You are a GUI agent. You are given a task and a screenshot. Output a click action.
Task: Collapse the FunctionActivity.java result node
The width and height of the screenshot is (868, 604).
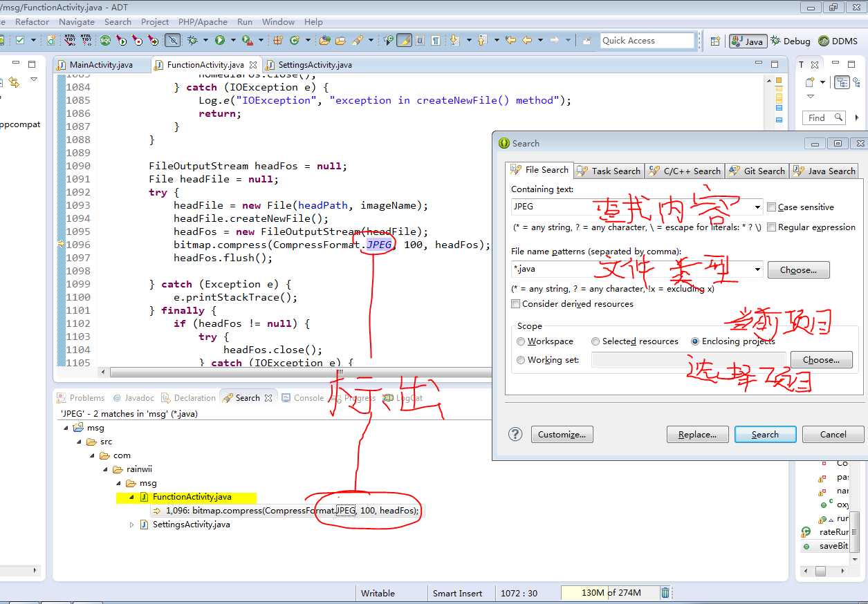tap(133, 497)
